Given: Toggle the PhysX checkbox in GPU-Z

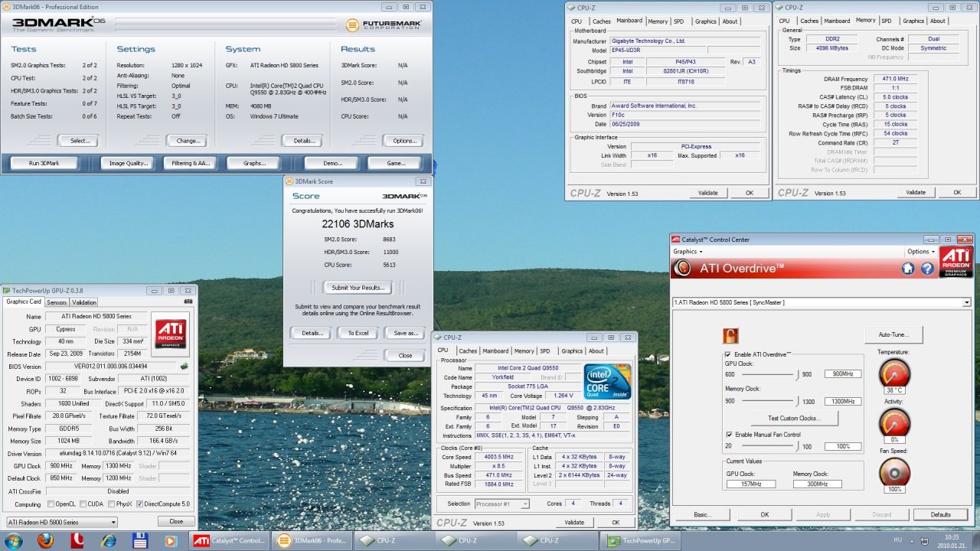Looking at the screenshot, I should pyautogui.click(x=109, y=504).
